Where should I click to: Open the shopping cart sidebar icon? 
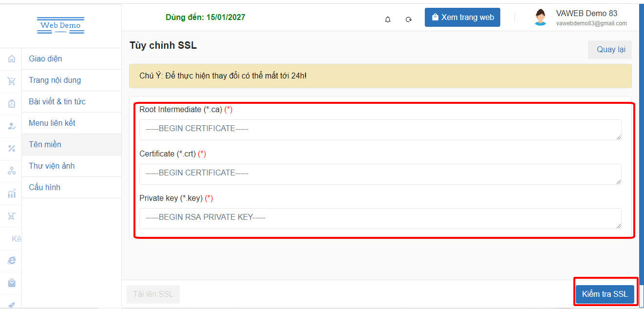(12, 81)
